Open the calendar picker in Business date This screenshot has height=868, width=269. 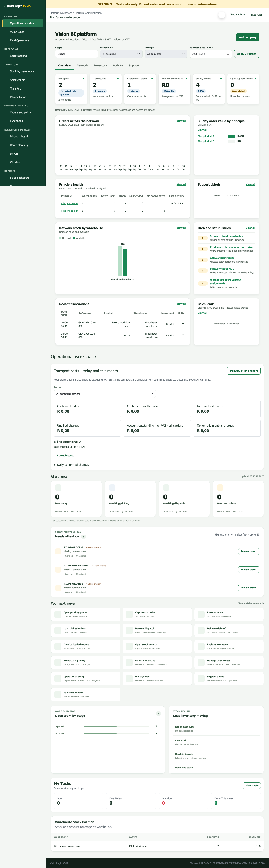click(228, 54)
